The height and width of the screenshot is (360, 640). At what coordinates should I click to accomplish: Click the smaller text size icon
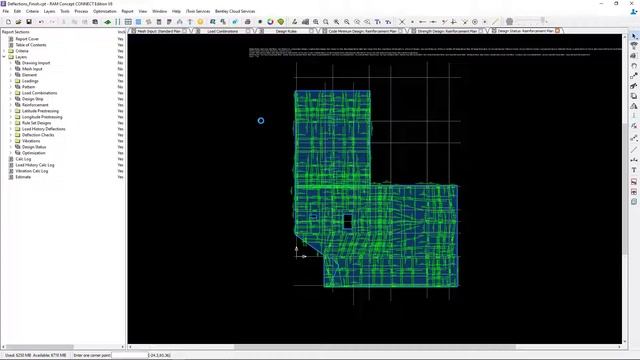388,22
